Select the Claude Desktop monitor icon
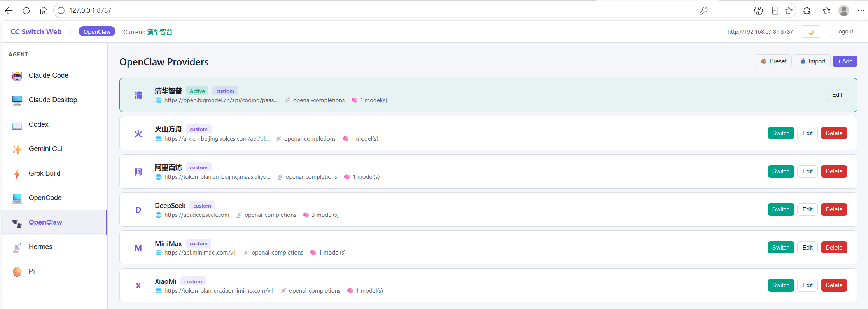The height and width of the screenshot is (309, 868). click(x=17, y=100)
